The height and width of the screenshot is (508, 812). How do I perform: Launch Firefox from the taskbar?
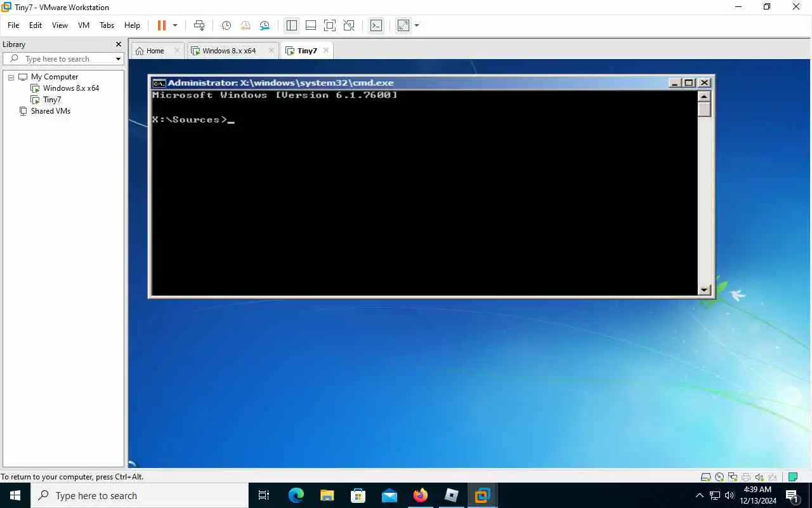coord(421,495)
